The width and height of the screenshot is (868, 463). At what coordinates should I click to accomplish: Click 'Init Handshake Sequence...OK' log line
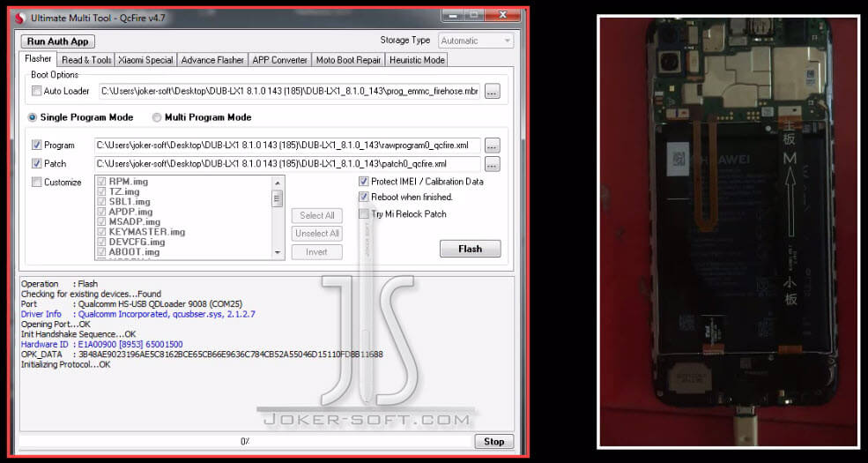[x=78, y=334]
